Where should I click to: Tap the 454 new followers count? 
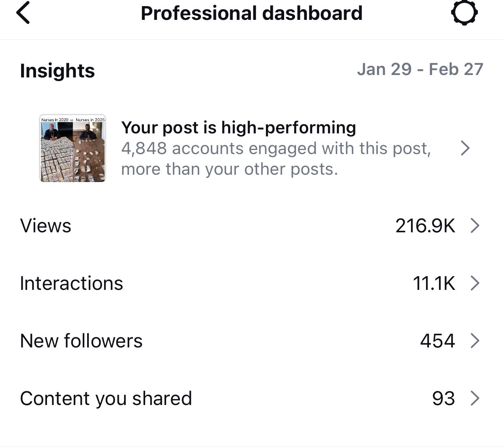coord(437,341)
